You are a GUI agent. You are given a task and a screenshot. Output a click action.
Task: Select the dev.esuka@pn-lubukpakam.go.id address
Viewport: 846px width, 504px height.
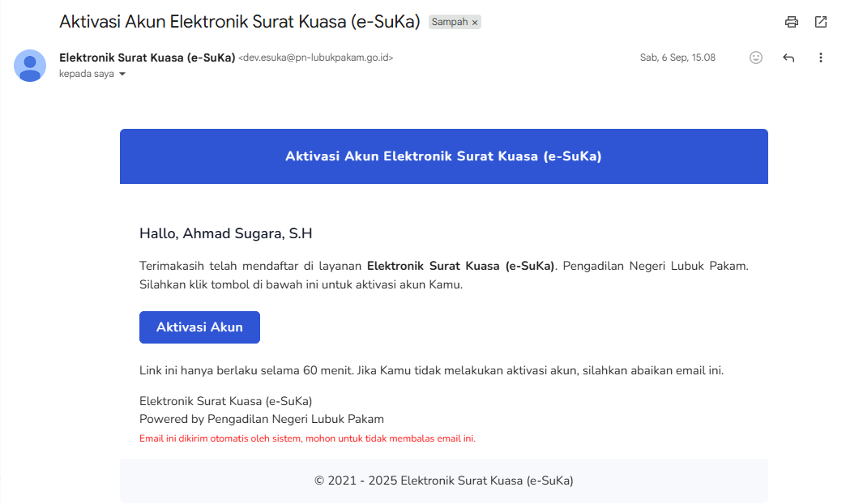click(x=315, y=58)
